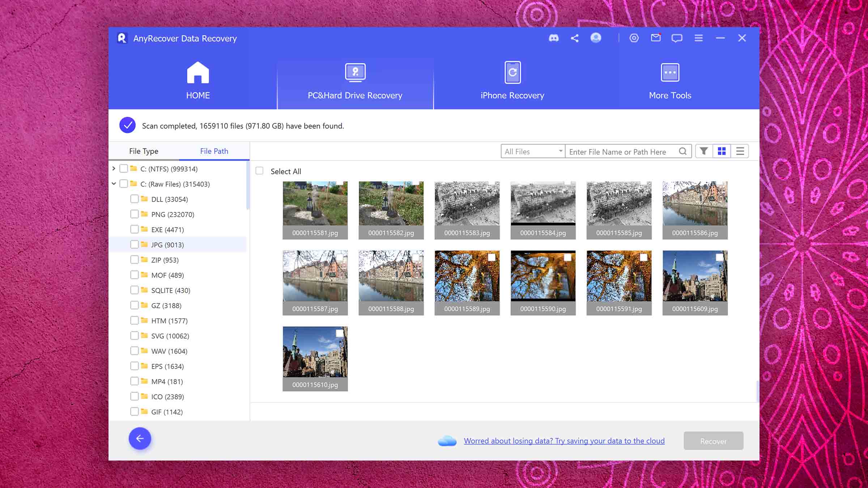Collapse the C: (Raw Files) node
Viewport: 868px width, 488px height.
114,184
